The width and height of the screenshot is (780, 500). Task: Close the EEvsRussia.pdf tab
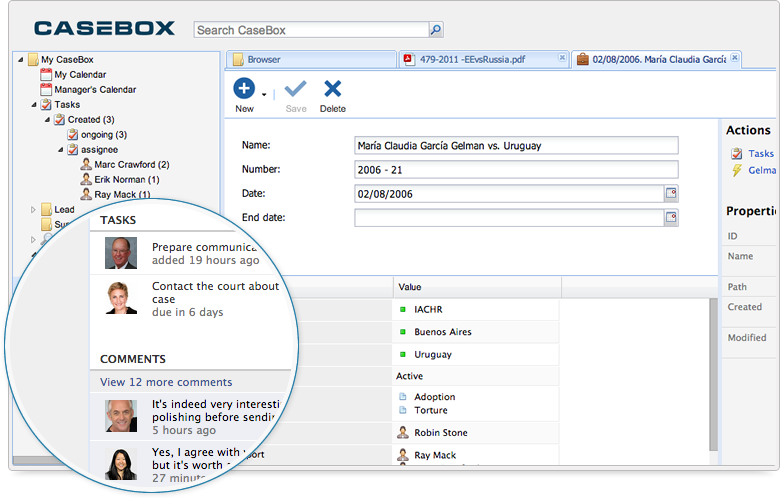[563, 59]
